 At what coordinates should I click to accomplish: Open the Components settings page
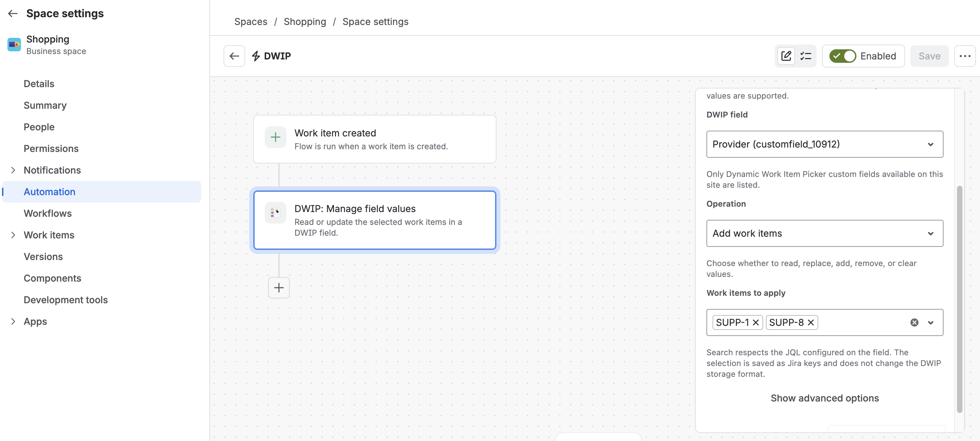point(52,278)
